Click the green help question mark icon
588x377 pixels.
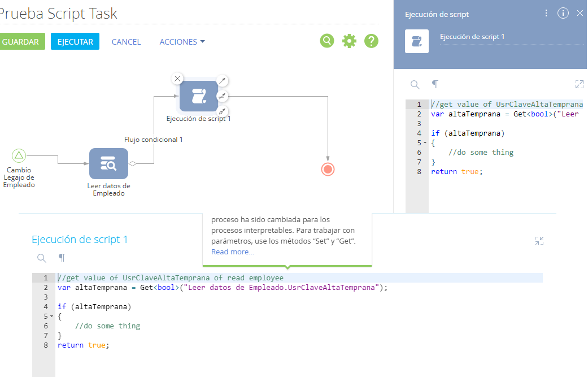(371, 41)
